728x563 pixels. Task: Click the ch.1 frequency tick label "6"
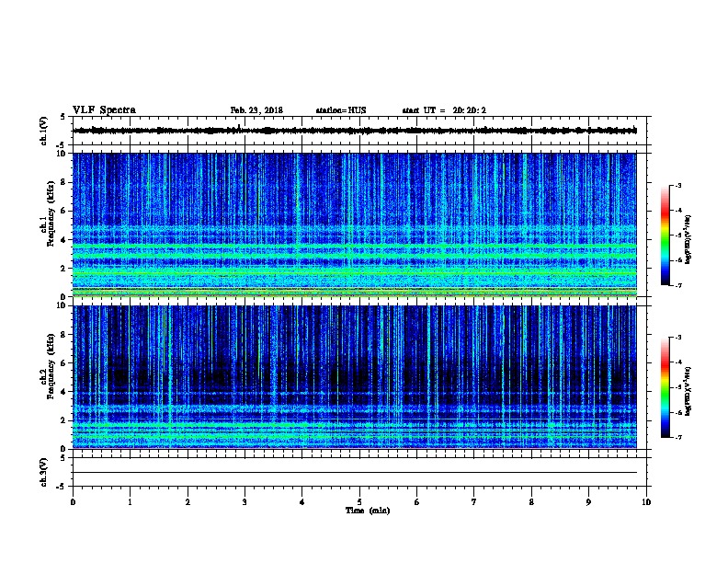63,211
